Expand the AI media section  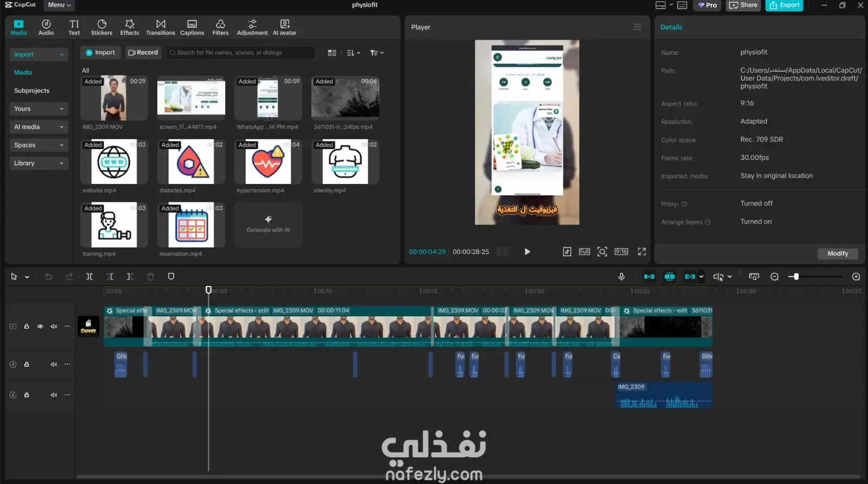click(x=39, y=127)
